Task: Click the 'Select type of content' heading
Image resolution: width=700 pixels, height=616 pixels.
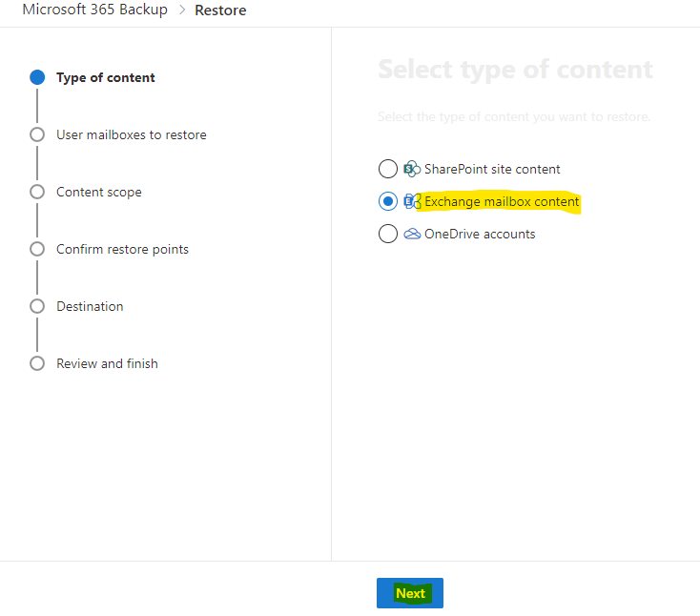Action: pyautogui.click(x=515, y=70)
